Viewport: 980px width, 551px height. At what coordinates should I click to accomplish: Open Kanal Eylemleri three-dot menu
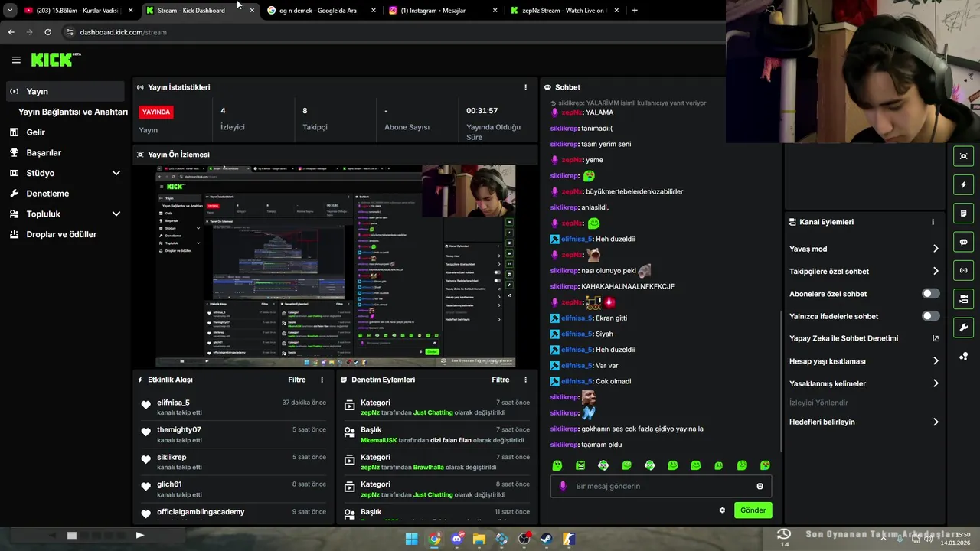pyautogui.click(x=933, y=222)
